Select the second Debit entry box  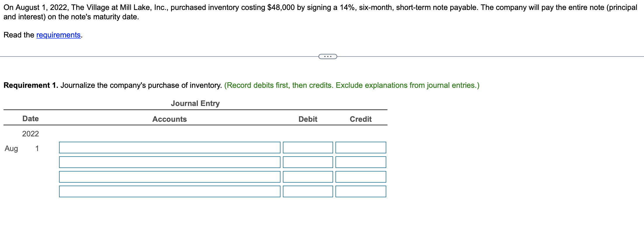307,162
